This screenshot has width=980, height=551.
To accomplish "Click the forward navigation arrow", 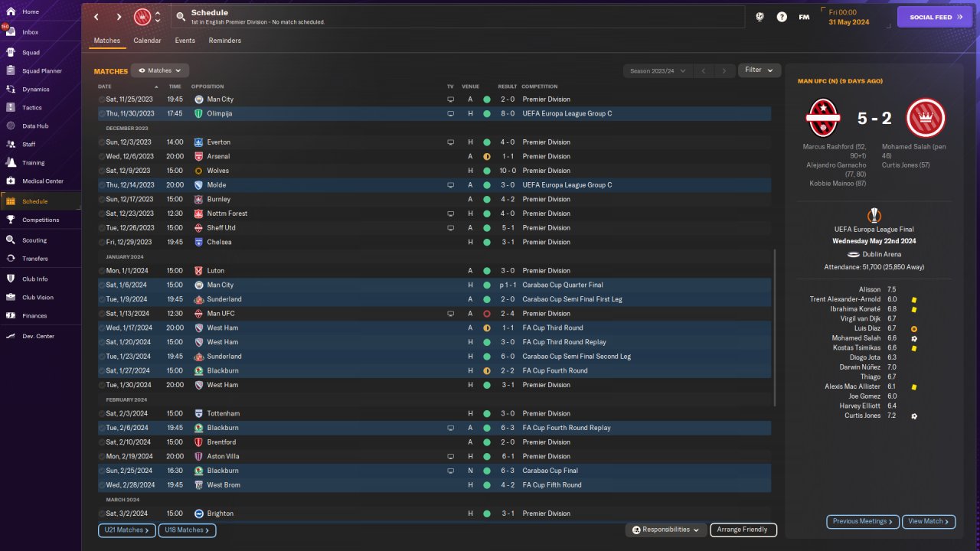I will [119, 17].
